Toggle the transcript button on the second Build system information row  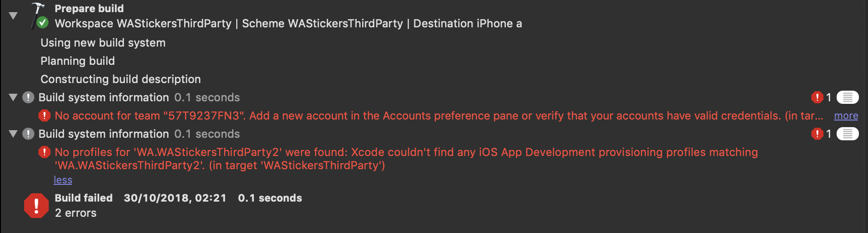[x=848, y=134]
